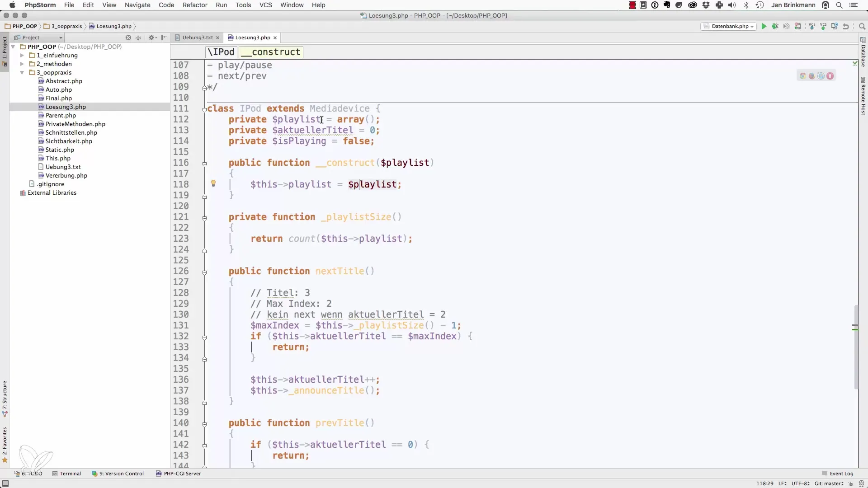
Task: Click the revert/undo arrow toolbar icon
Action: 846,26
